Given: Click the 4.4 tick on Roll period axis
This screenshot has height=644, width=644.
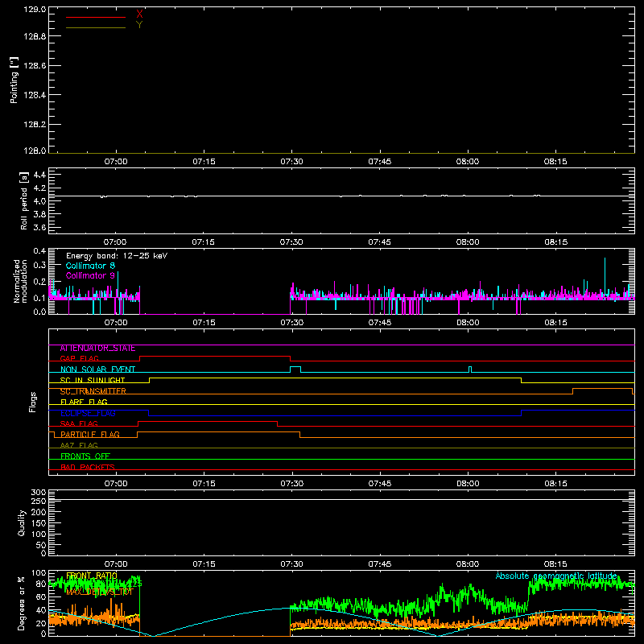Looking at the screenshot, I should tap(39, 175).
